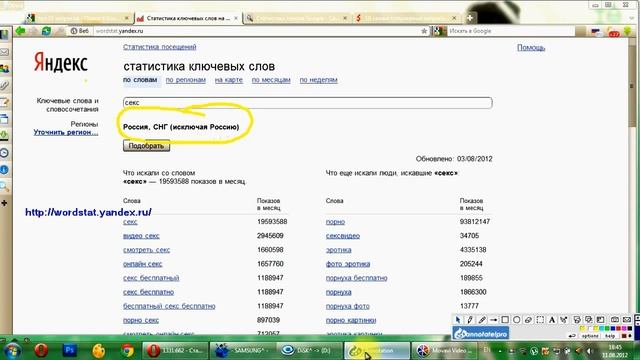The height and width of the screenshot is (360, 640).
Task: Click the volume speaker tray icon
Action: (x=590, y=351)
